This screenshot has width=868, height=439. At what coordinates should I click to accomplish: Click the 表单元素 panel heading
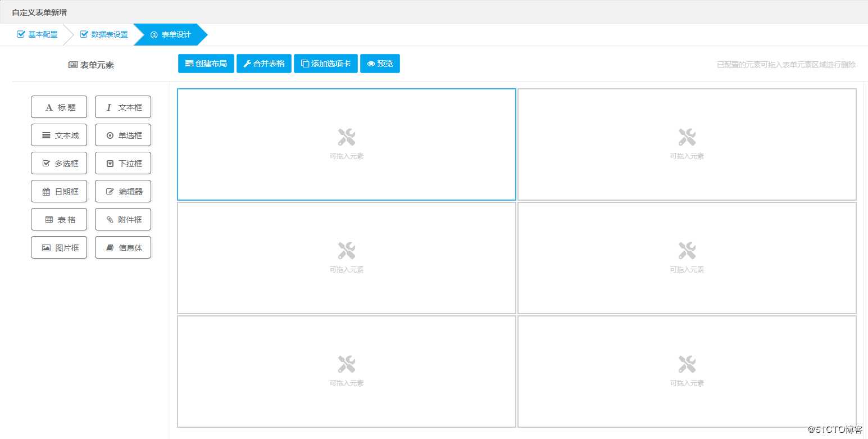(x=91, y=65)
